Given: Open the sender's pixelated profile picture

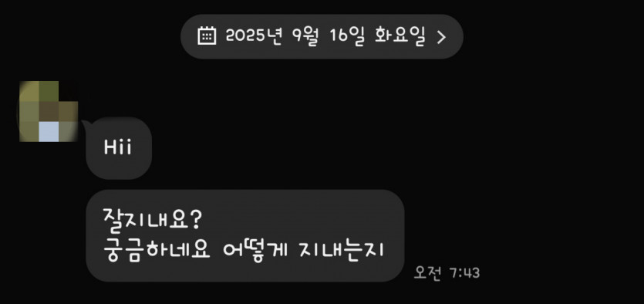Looking at the screenshot, I should pyautogui.click(x=49, y=111).
